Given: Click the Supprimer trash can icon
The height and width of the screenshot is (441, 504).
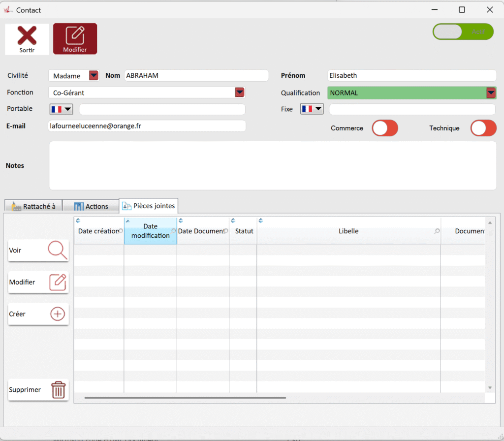Looking at the screenshot, I should (x=58, y=390).
